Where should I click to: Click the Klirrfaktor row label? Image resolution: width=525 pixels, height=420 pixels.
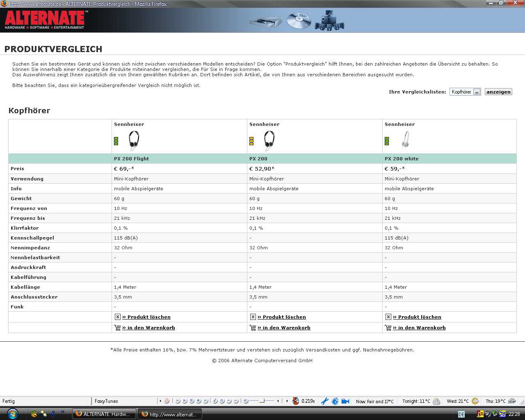[25, 228]
